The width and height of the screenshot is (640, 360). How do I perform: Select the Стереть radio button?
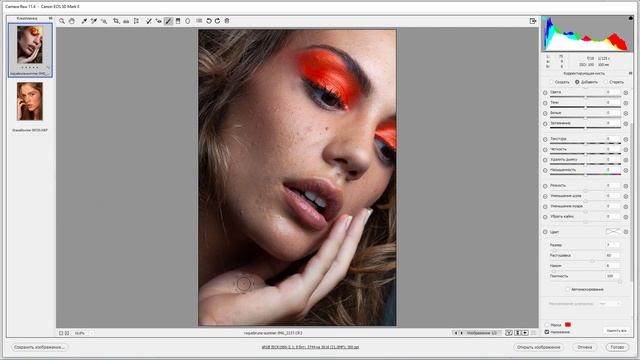click(606, 82)
